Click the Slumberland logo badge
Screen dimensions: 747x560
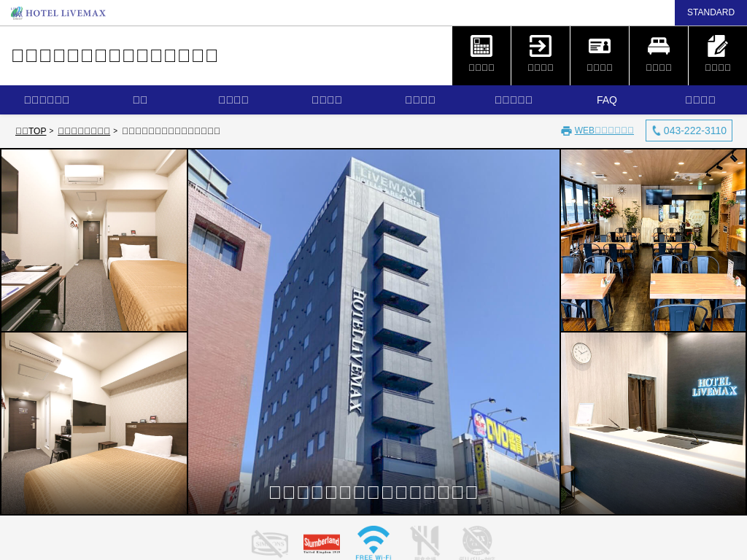[322, 543]
